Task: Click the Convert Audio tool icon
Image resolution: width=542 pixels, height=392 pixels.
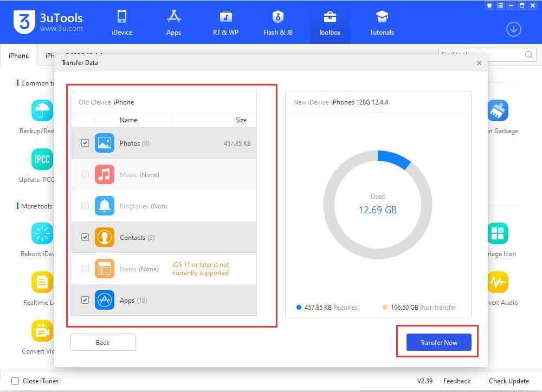Action: click(x=499, y=282)
